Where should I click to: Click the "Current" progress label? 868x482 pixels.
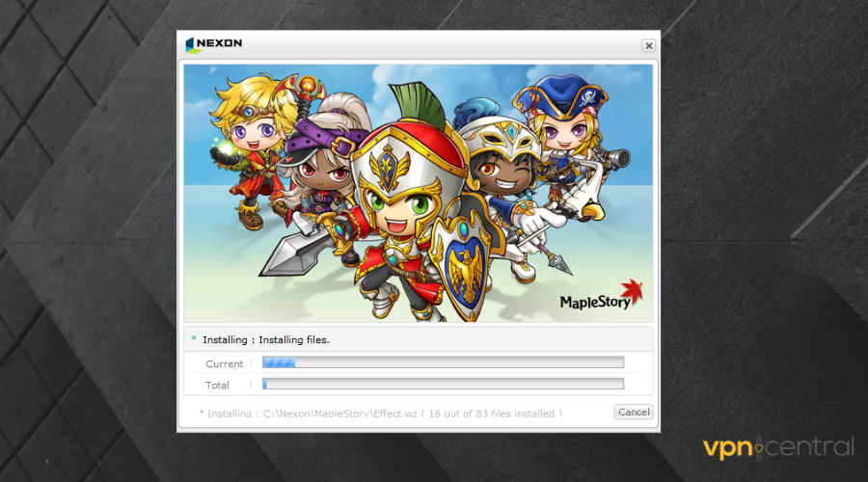224,363
